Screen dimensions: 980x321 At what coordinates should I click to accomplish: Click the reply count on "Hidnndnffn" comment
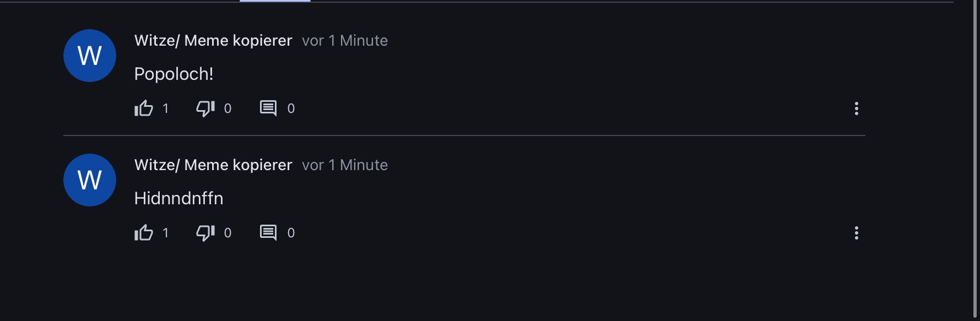(291, 233)
